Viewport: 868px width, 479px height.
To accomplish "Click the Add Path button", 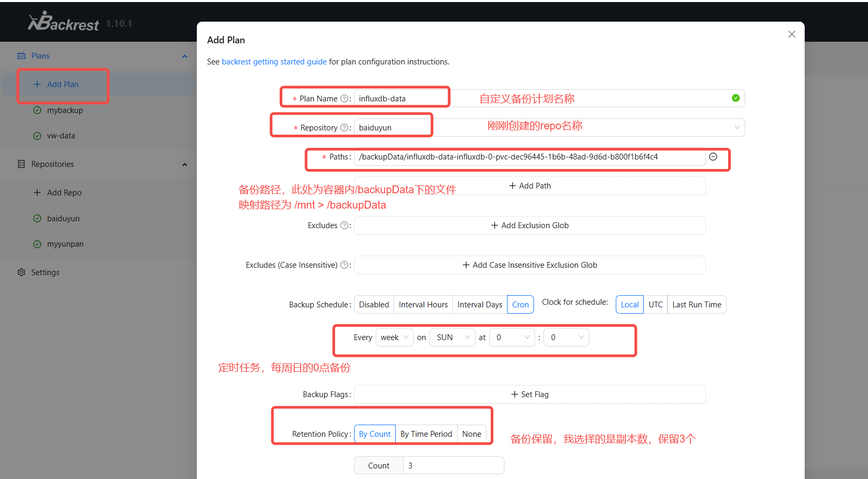I will tap(530, 186).
